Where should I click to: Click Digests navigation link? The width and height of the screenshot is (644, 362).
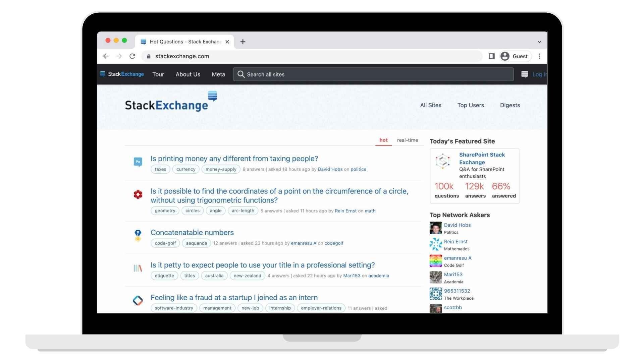point(511,105)
